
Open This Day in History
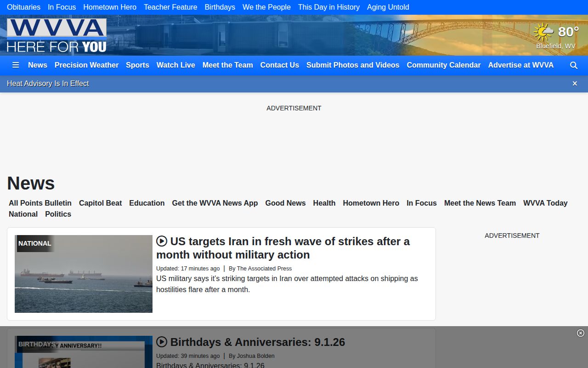click(329, 7)
